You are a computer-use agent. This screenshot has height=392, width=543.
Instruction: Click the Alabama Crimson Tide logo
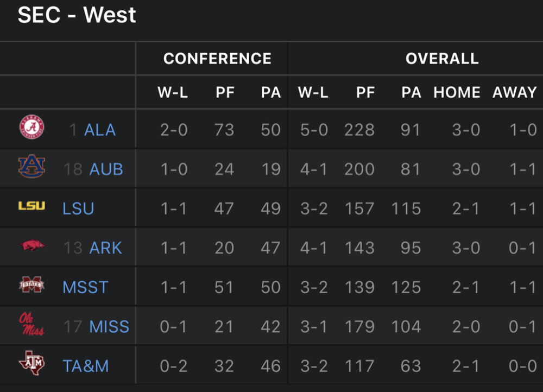pos(32,127)
